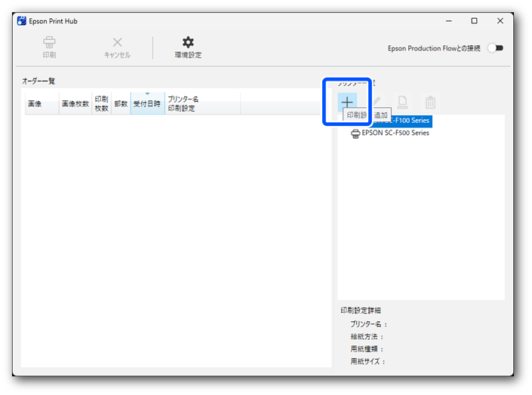
Task: Click the 部数 column header
Action: click(x=121, y=104)
